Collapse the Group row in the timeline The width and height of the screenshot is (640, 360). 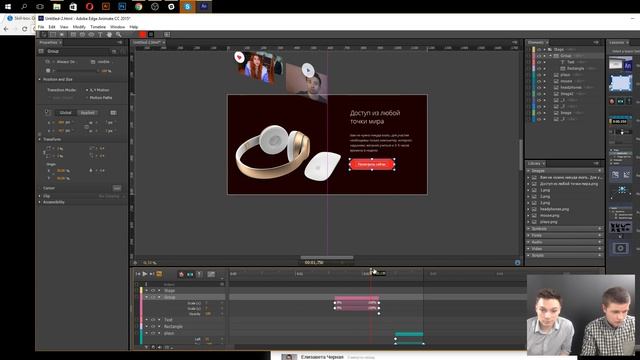[147, 297]
